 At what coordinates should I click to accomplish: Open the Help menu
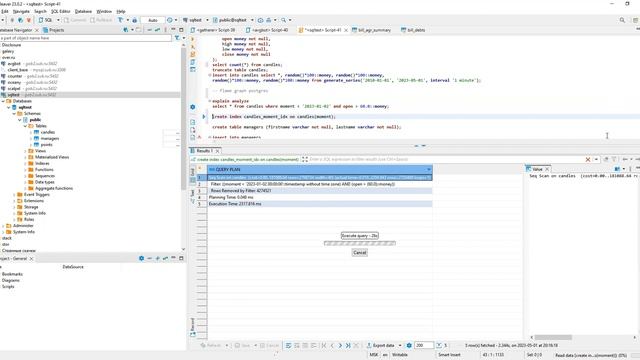121,11
